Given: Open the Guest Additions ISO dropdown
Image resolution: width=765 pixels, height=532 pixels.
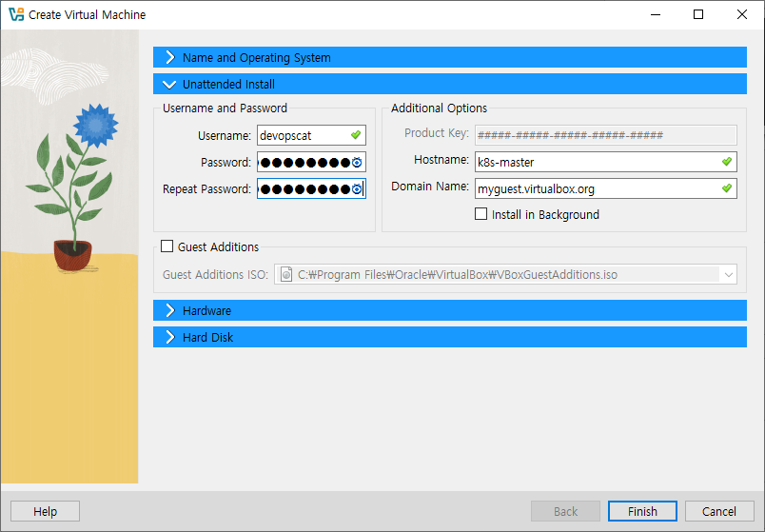Looking at the screenshot, I should coord(729,275).
